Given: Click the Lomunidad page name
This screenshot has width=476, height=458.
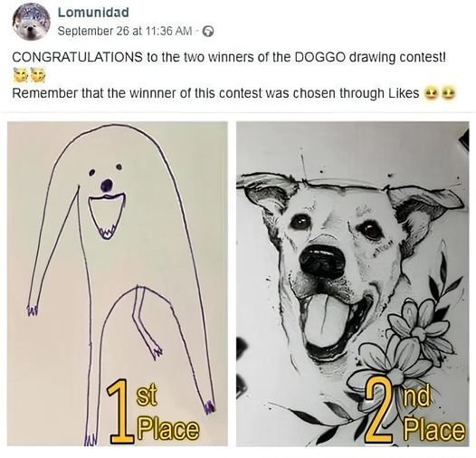Looking at the screenshot, I should coord(93,12).
